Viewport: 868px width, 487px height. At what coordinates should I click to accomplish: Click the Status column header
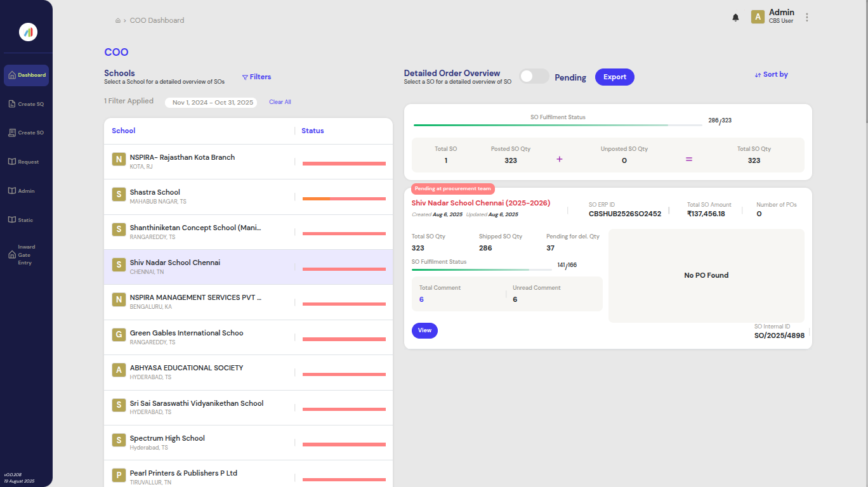[313, 131]
